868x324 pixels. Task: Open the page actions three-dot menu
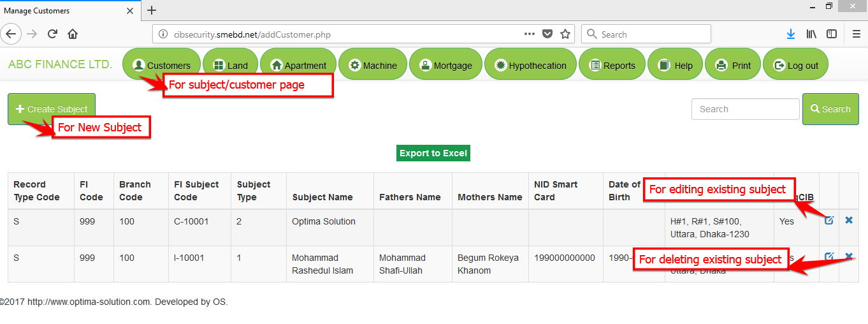[529, 34]
